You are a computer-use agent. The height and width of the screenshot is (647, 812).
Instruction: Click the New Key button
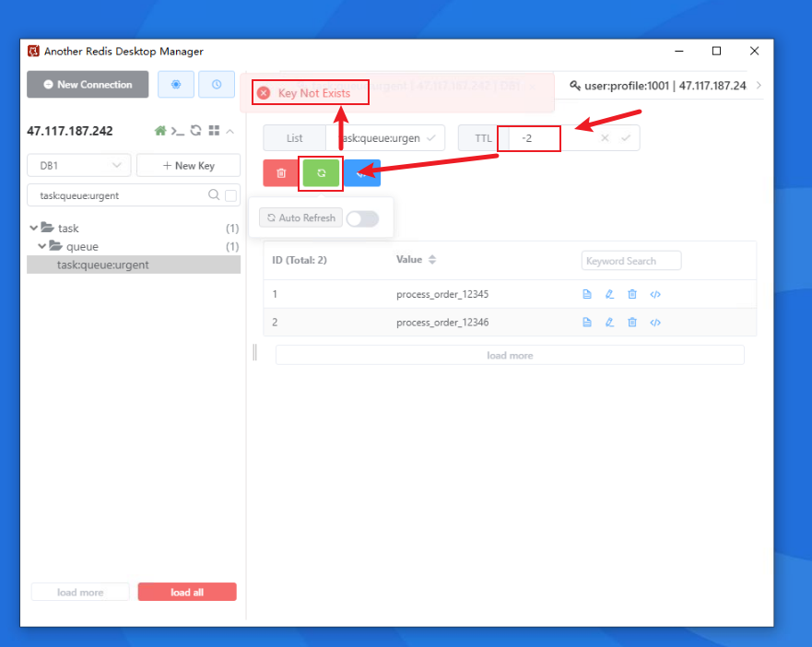[189, 166]
